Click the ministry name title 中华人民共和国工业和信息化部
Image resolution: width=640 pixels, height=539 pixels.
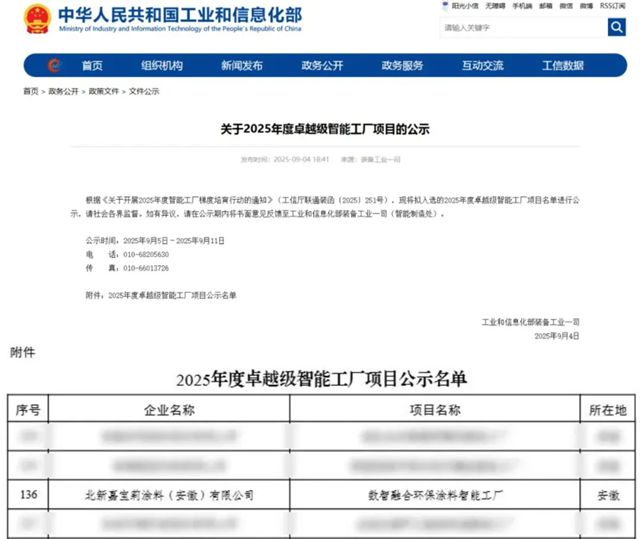point(180,15)
